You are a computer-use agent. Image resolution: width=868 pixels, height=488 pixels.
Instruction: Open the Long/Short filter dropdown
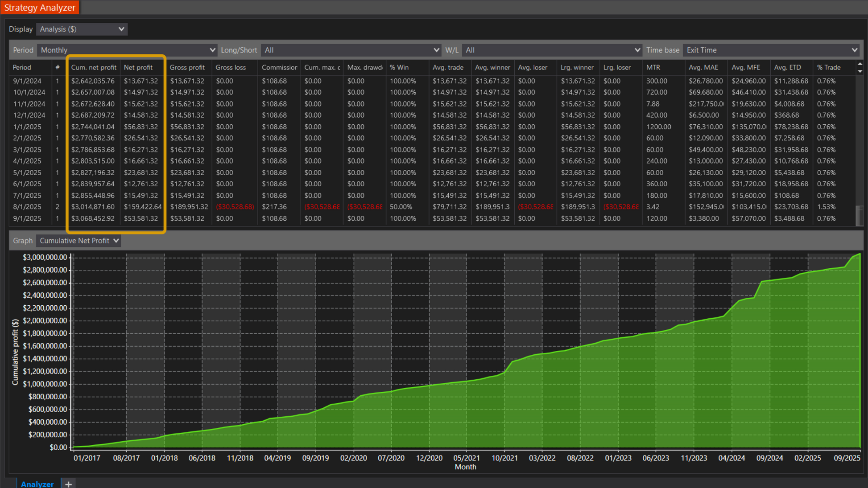click(x=351, y=50)
